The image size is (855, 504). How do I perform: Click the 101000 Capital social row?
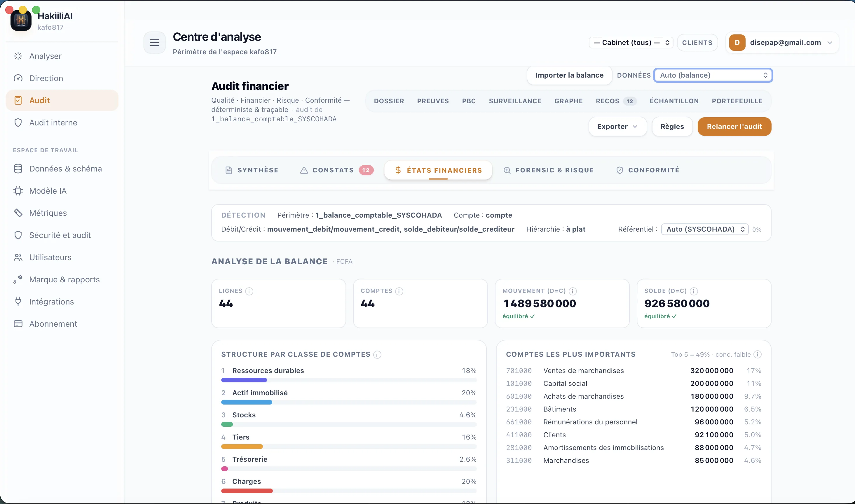tap(634, 384)
